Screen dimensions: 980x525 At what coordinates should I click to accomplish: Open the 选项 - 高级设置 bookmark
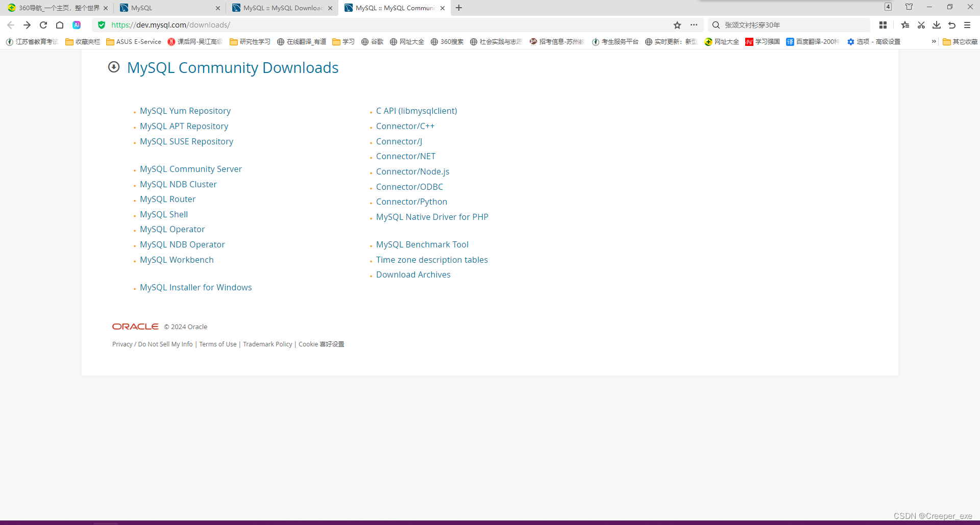pyautogui.click(x=874, y=42)
